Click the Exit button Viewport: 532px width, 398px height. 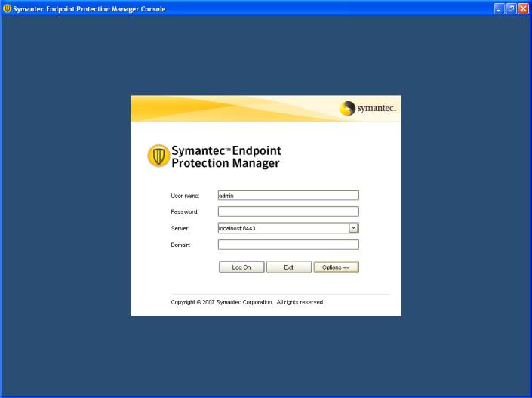click(x=289, y=267)
